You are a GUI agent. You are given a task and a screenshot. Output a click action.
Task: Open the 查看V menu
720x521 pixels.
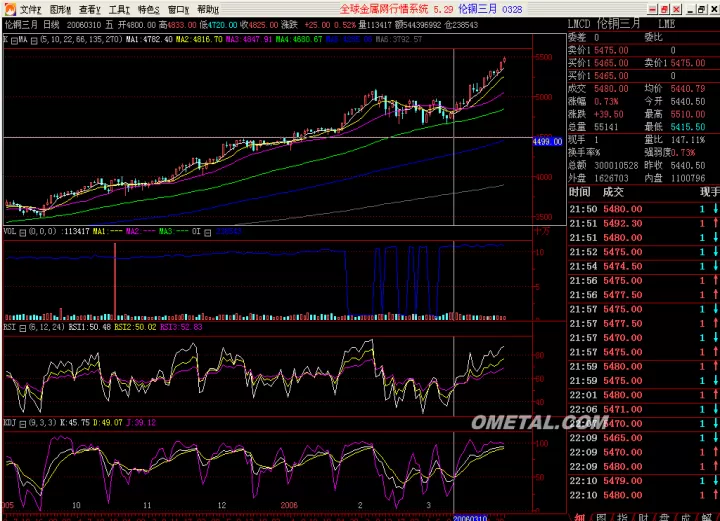click(x=90, y=10)
